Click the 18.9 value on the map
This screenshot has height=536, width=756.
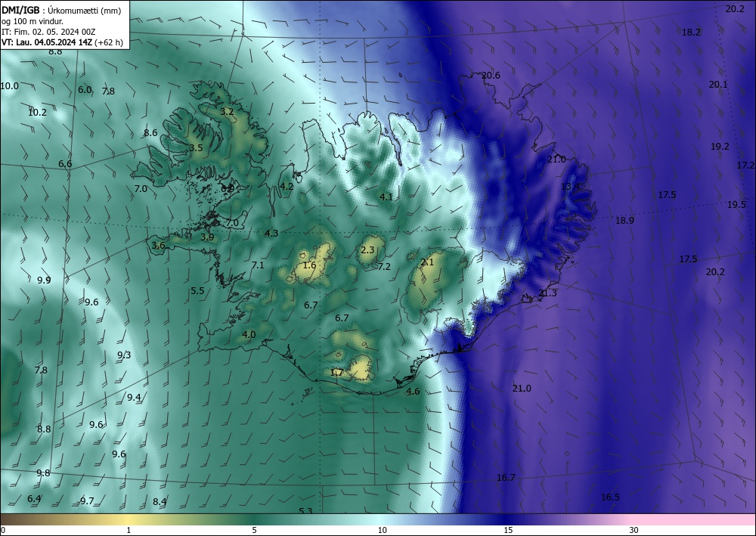625,220
